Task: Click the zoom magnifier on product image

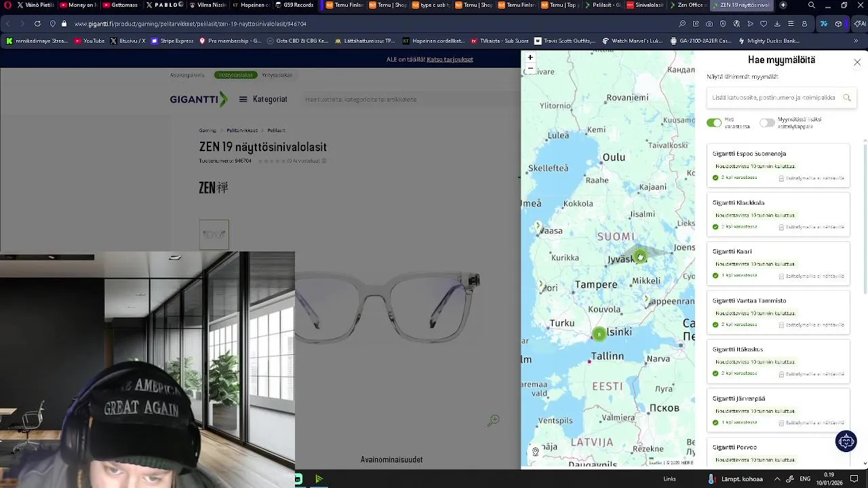Action: [494, 421]
